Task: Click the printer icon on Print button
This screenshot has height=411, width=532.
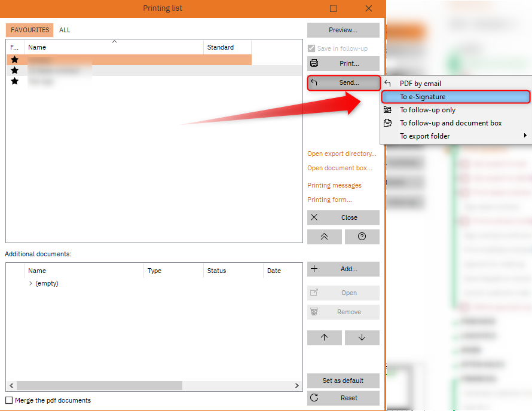Action: click(x=314, y=63)
